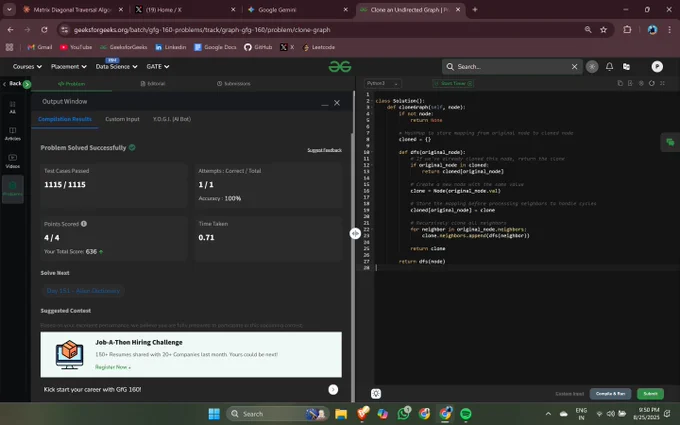Open Problems in the left sidebar
Image resolution: width=680 pixels, height=425 pixels.
click(13, 189)
